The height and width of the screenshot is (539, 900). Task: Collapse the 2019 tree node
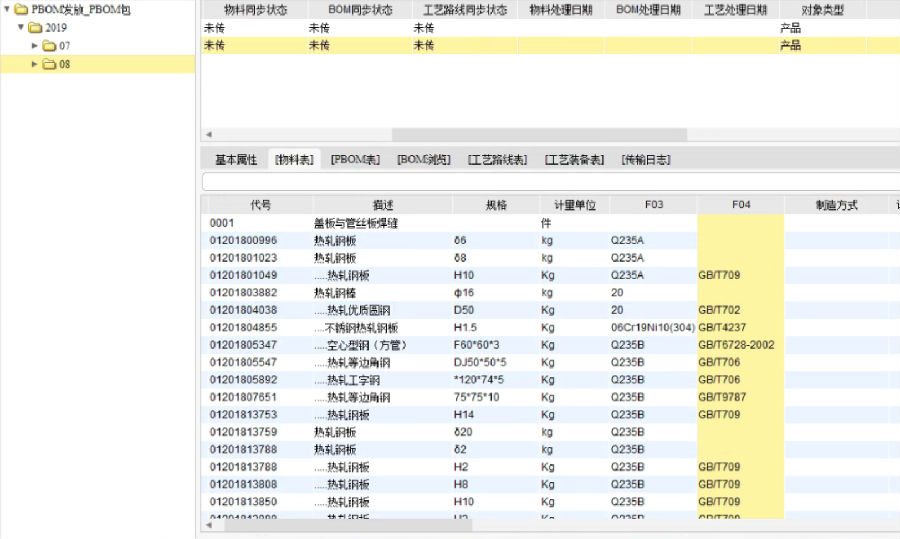coord(21,27)
